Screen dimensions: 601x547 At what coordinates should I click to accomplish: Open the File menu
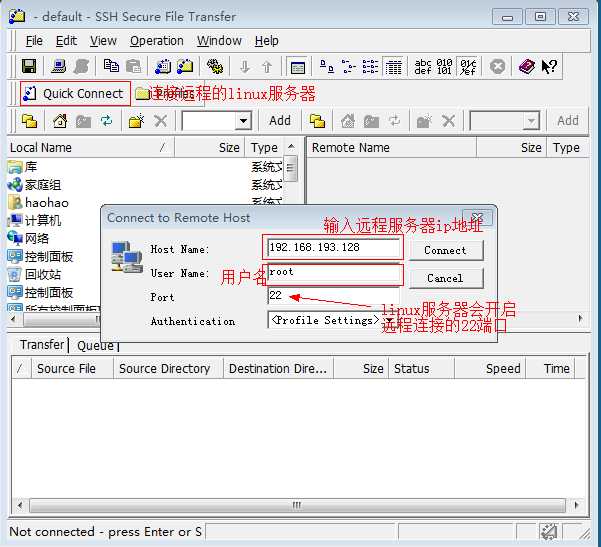[x=34, y=41]
